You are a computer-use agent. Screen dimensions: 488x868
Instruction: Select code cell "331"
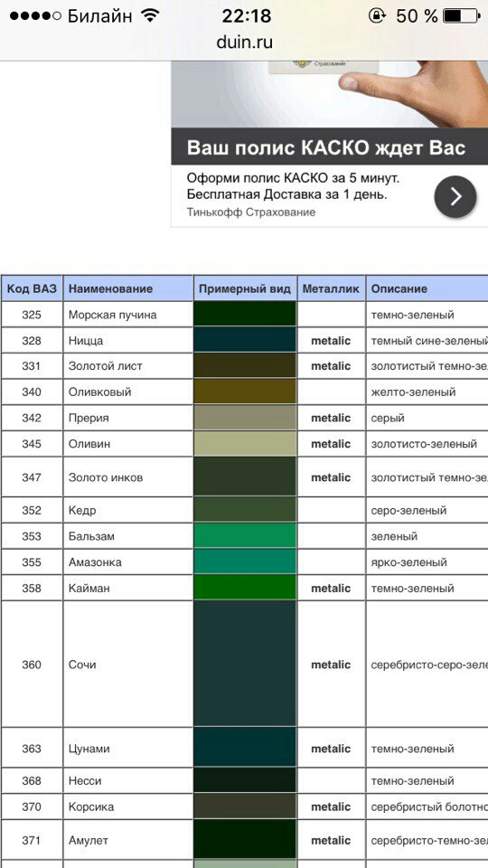point(32,366)
